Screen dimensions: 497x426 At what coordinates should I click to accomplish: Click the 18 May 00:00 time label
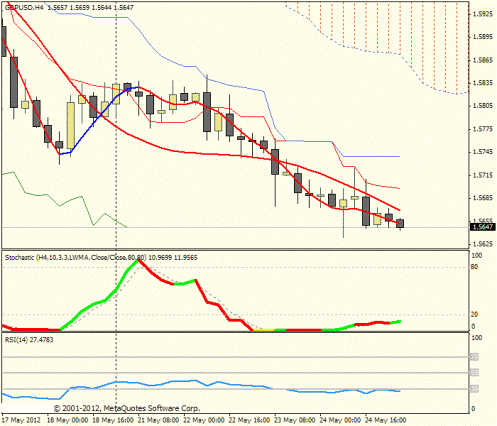[68, 420]
